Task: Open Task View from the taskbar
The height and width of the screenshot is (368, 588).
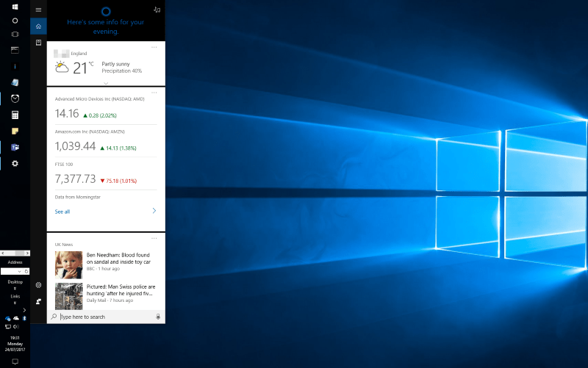Action: (15, 34)
